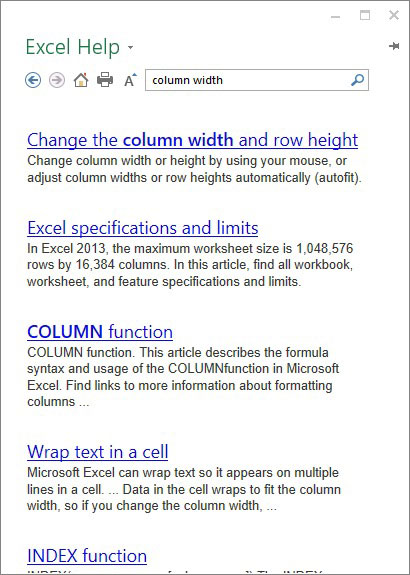This screenshot has width=410, height=575.
Task: Go to the Help Home icon
Action: point(81,80)
